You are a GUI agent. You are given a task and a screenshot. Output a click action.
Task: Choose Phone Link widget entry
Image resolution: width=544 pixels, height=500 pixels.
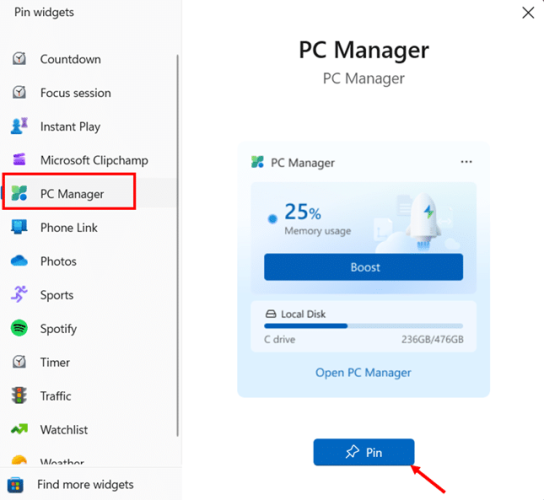click(x=89, y=227)
